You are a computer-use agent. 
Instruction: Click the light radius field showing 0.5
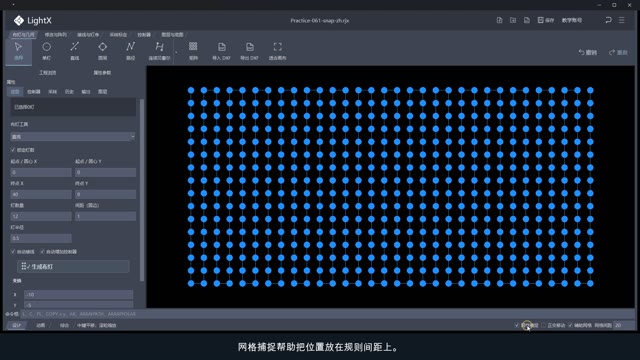(x=41, y=238)
